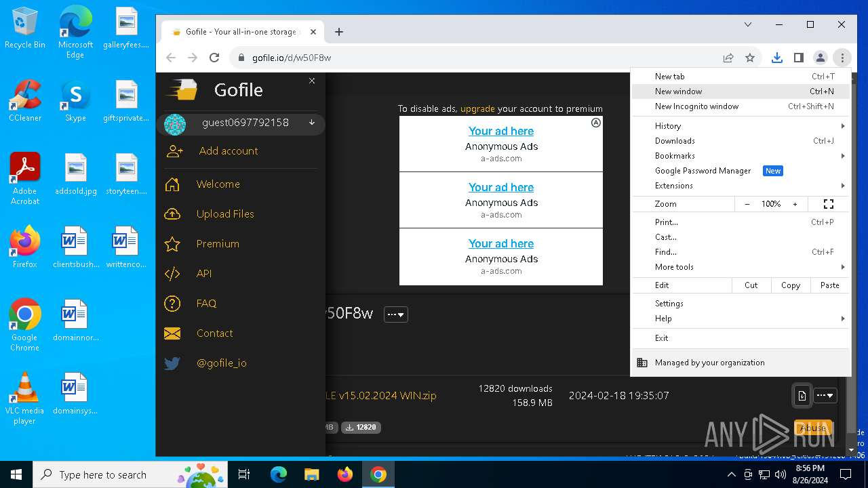Reload the gofile.io page

click(x=214, y=58)
